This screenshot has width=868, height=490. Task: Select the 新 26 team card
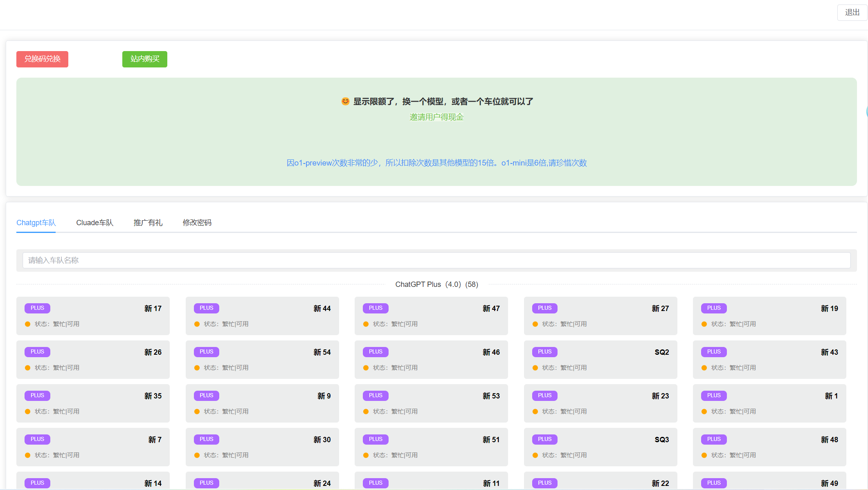93,360
